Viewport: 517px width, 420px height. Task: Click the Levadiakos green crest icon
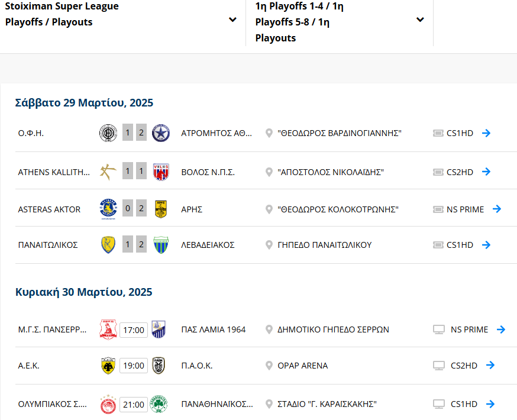161,245
